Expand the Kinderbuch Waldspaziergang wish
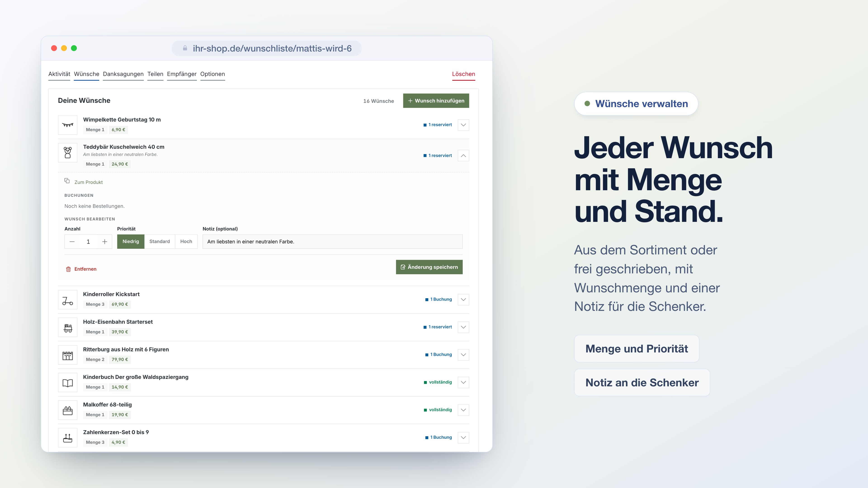 point(463,382)
